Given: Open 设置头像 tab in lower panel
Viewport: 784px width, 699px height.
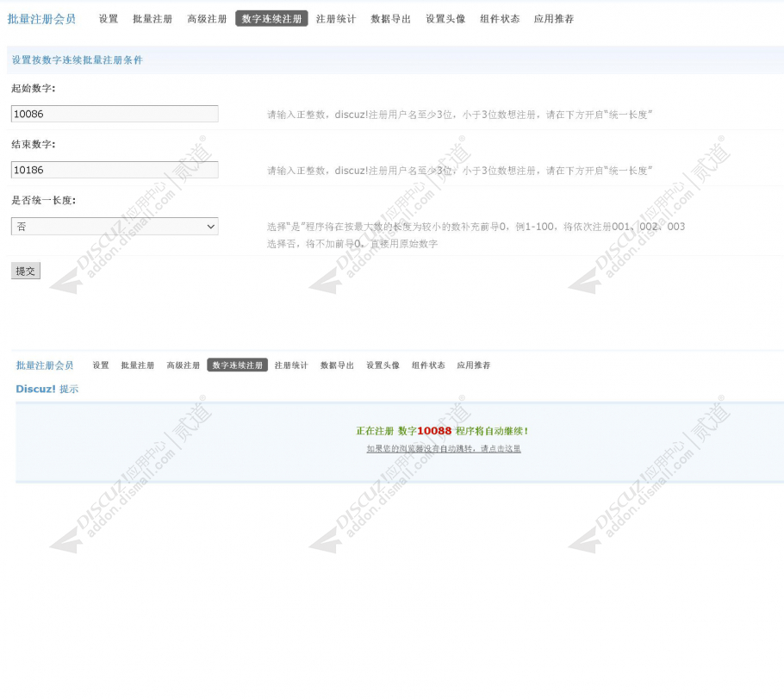Looking at the screenshot, I should 383,365.
